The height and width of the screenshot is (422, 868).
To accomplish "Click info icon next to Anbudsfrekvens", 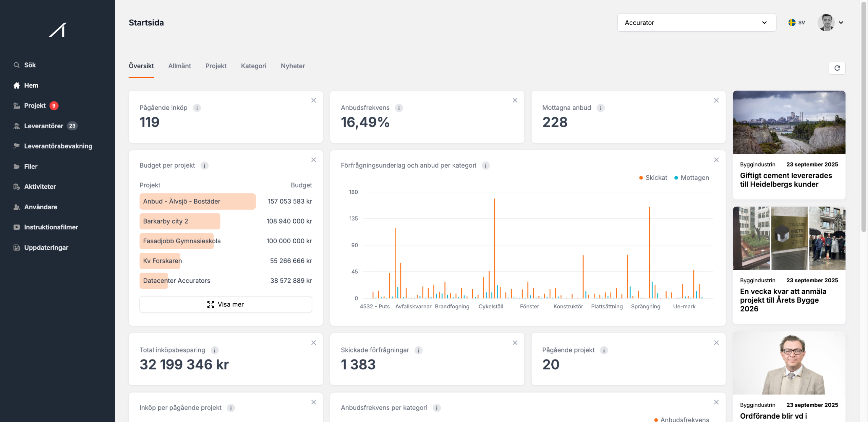I will coord(399,108).
